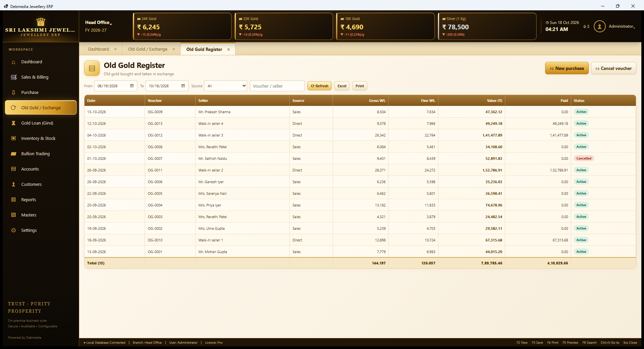Image resolution: width=644 pixels, height=349 pixels.
Task: Click the Masters grid icon
Action: tap(14, 215)
